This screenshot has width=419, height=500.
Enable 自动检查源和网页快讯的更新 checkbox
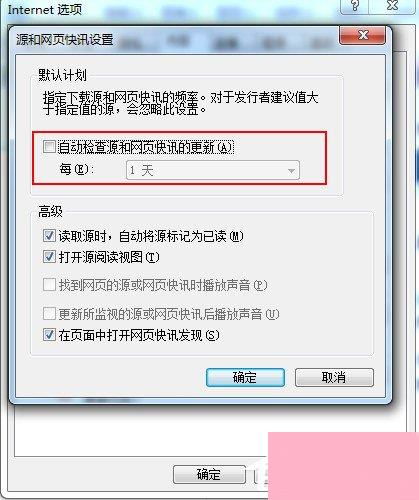coord(49,147)
